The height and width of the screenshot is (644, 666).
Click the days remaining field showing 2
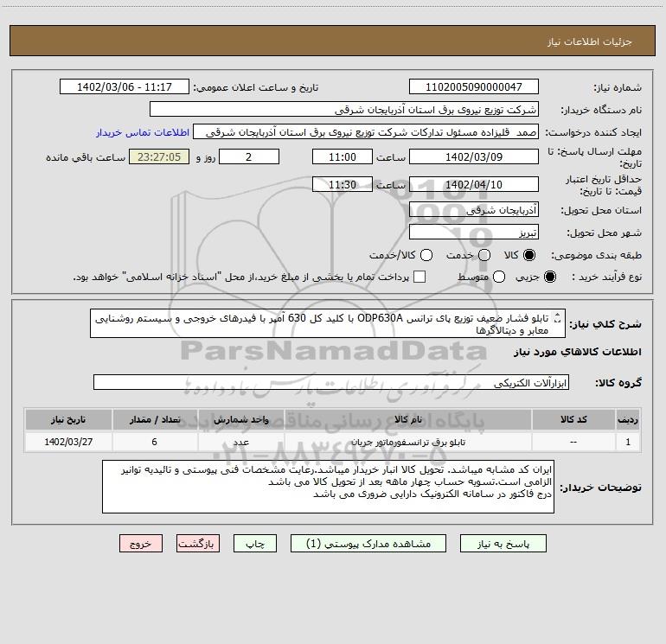pos(249,156)
